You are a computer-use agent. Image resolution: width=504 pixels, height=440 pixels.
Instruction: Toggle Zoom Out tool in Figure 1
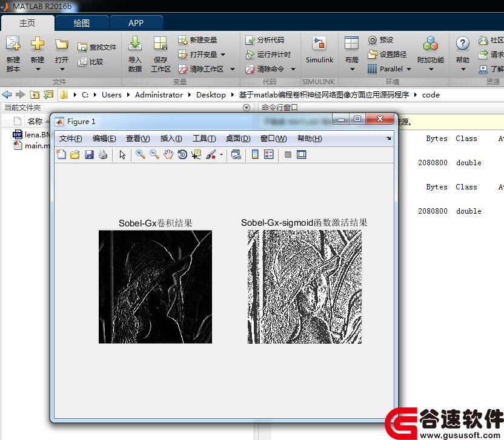[154, 154]
